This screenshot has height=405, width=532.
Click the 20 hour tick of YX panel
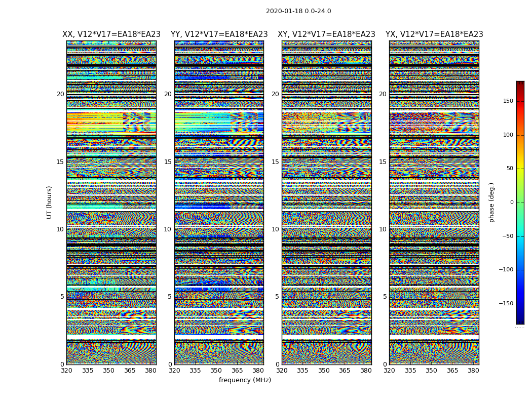pos(383,94)
